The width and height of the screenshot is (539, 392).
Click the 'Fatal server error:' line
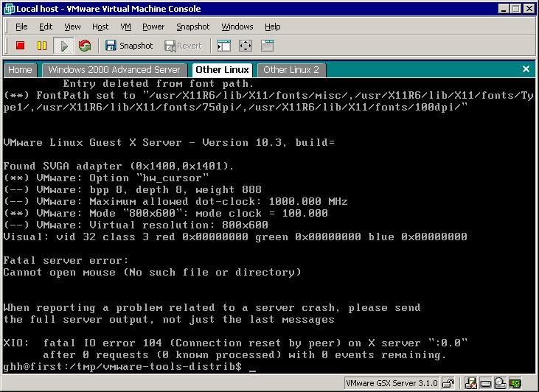[66, 260]
